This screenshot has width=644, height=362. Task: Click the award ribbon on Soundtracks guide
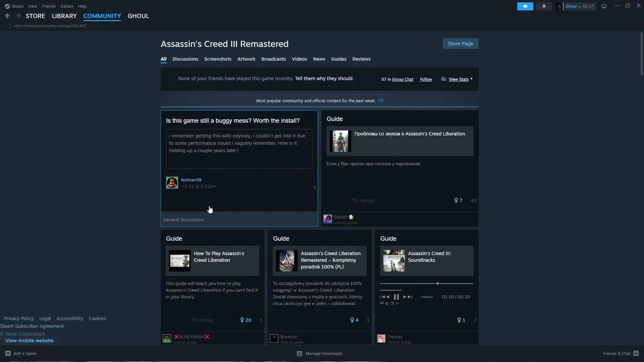point(459,320)
